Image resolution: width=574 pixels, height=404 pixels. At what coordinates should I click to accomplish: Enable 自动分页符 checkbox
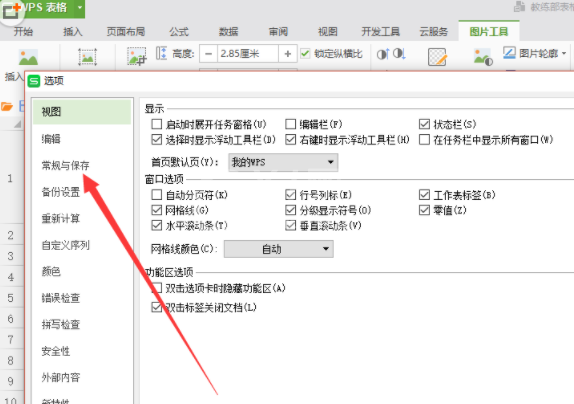coord(156,195)
